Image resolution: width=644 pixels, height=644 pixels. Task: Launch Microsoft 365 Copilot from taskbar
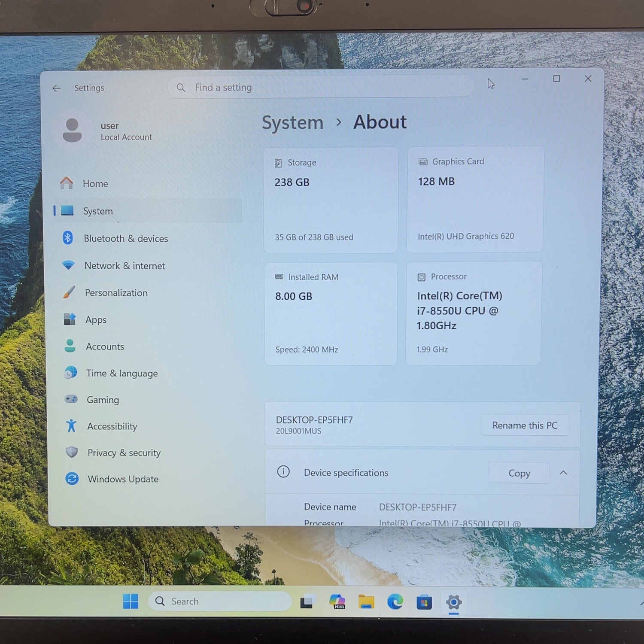point(337,601)
